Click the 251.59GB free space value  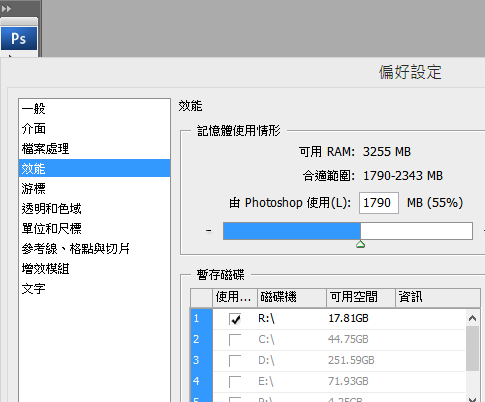click(351, 360)
